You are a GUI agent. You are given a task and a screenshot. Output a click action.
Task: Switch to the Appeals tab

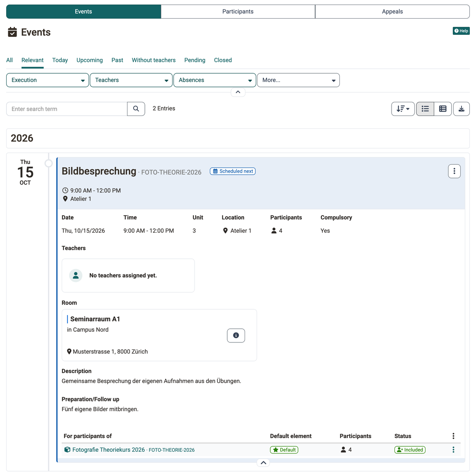click(x=392, y=12)
